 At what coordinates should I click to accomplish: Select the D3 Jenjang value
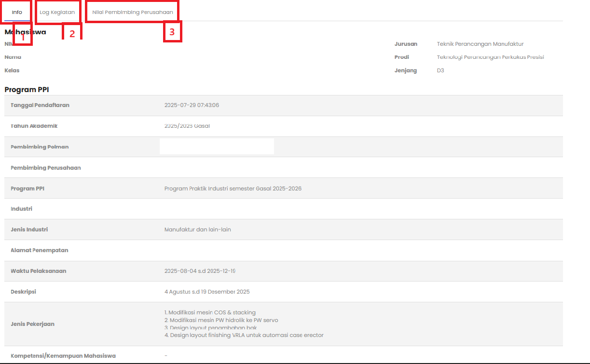440,70
